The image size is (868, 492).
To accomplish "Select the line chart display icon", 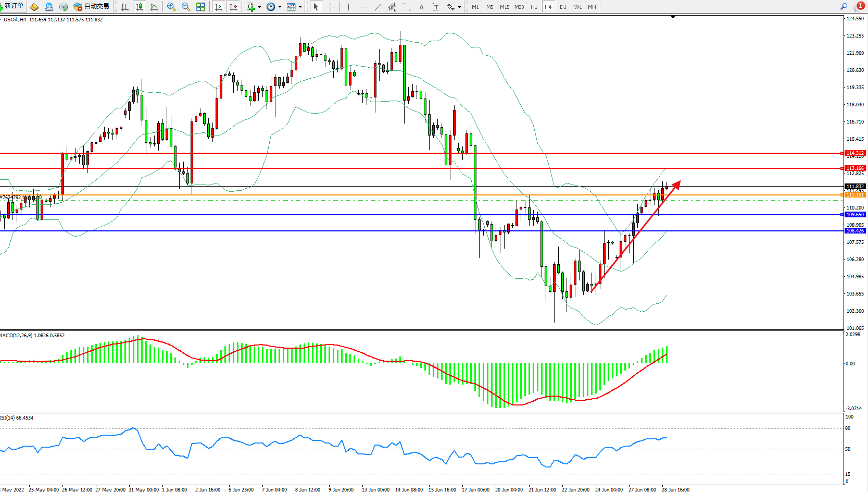I will pyautogui.click(x=154, y=7).
